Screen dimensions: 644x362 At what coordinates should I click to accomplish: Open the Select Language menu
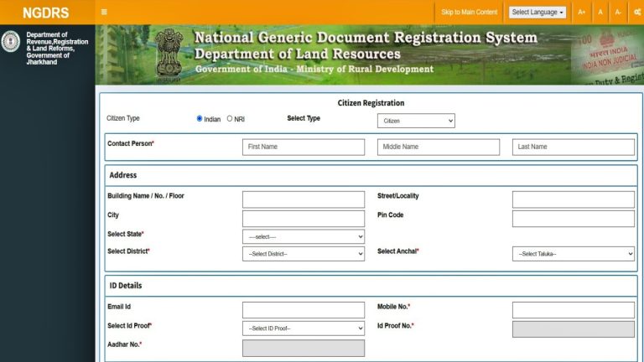[538, 12]
